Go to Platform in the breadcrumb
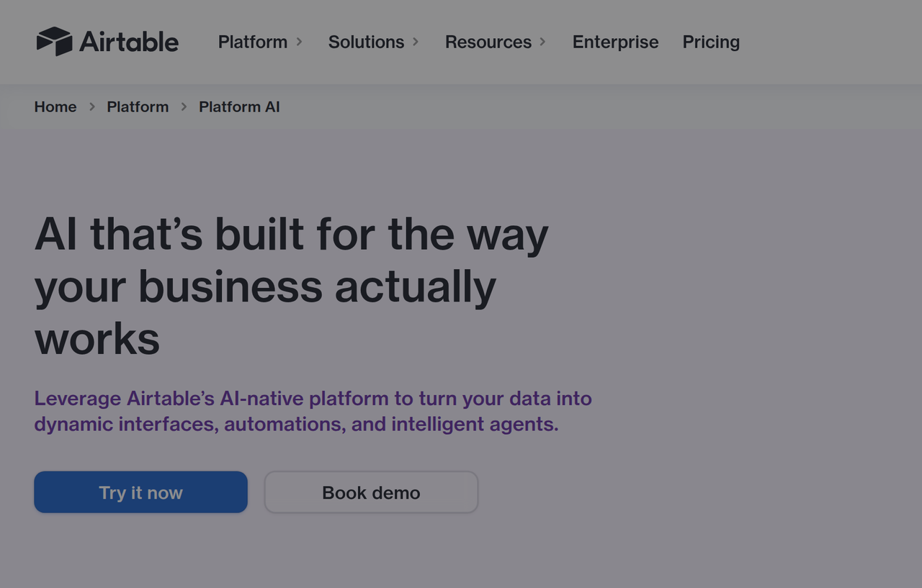Viewport: 922px width, 588px height. pyautogui.click(x=138, y=107)
